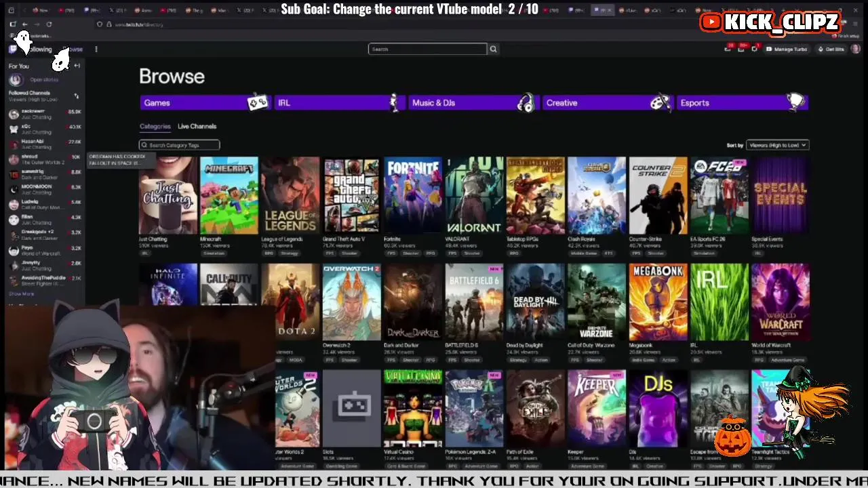Open the Overwatch 2 thumbnail
This screenshot has width=868, height=488.
(351, 302)
